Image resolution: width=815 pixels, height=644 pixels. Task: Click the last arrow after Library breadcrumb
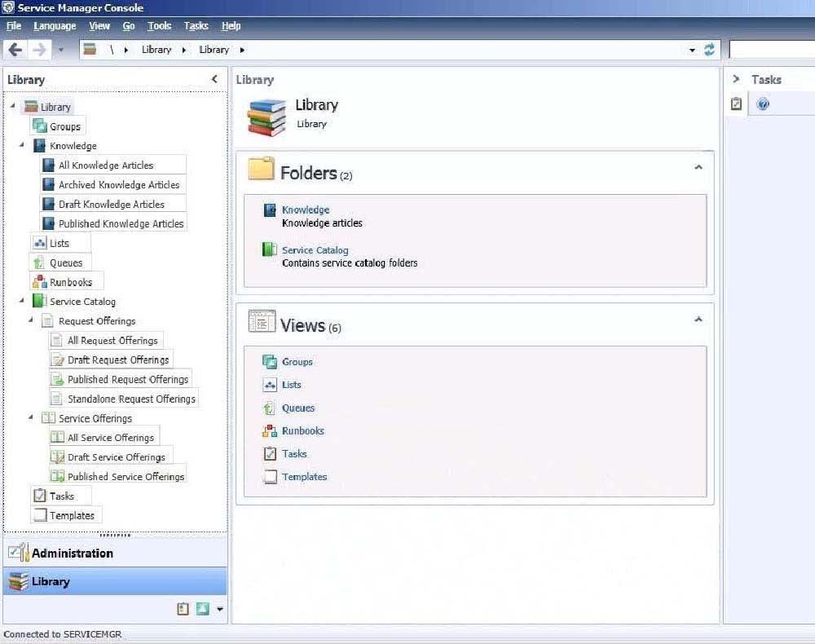click(x=242, y=50)
